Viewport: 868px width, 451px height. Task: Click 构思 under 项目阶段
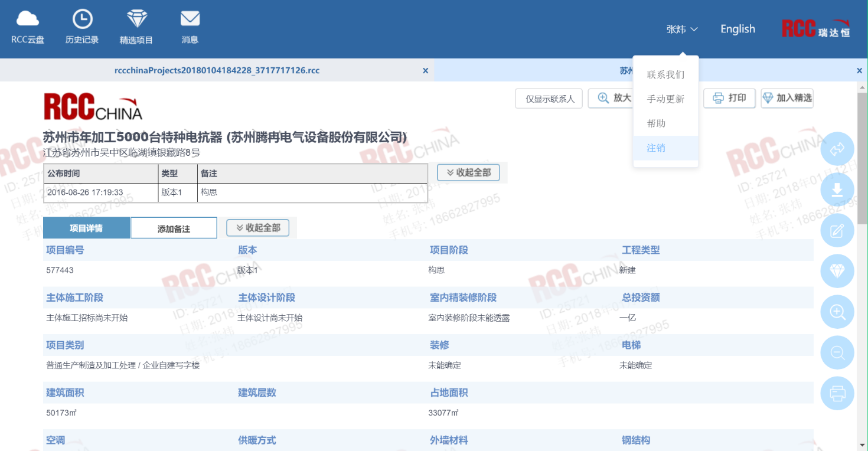pos(436,270)
